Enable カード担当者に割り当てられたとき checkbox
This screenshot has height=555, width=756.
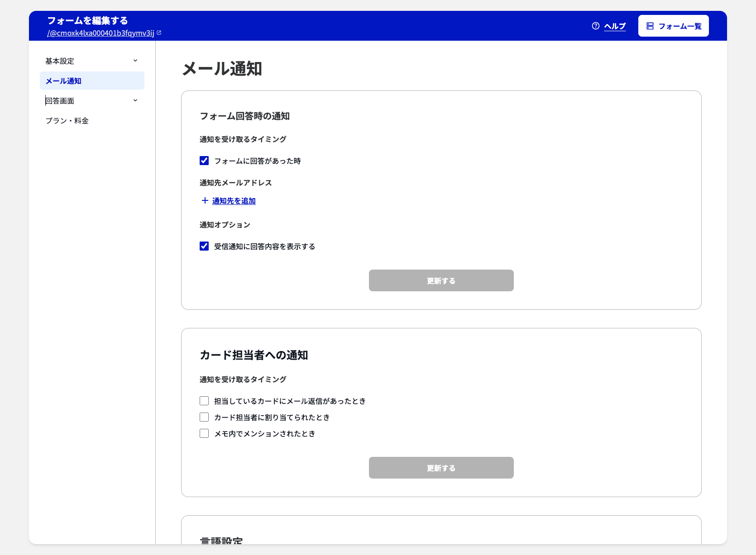(x=204, y=417)
